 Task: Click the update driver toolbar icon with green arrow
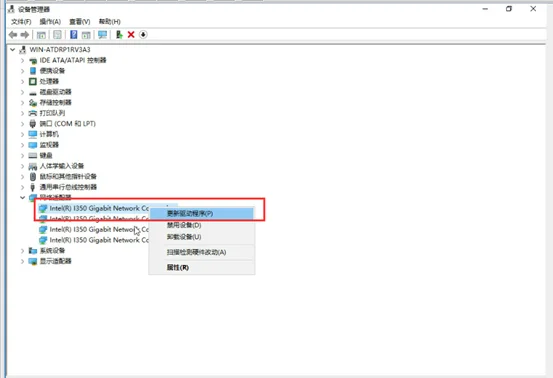119,35
